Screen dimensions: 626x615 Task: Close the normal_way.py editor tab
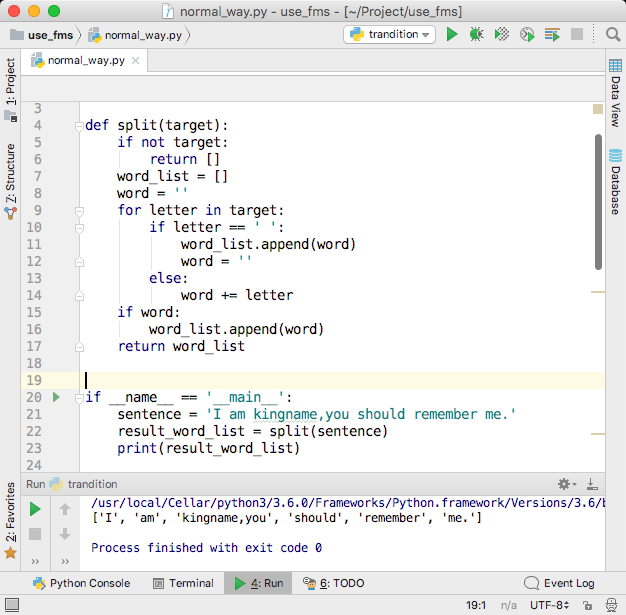coord(135,61)
